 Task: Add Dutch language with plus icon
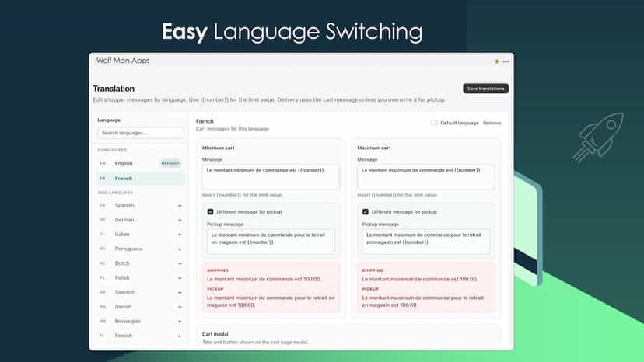click(x=180, y=263)
